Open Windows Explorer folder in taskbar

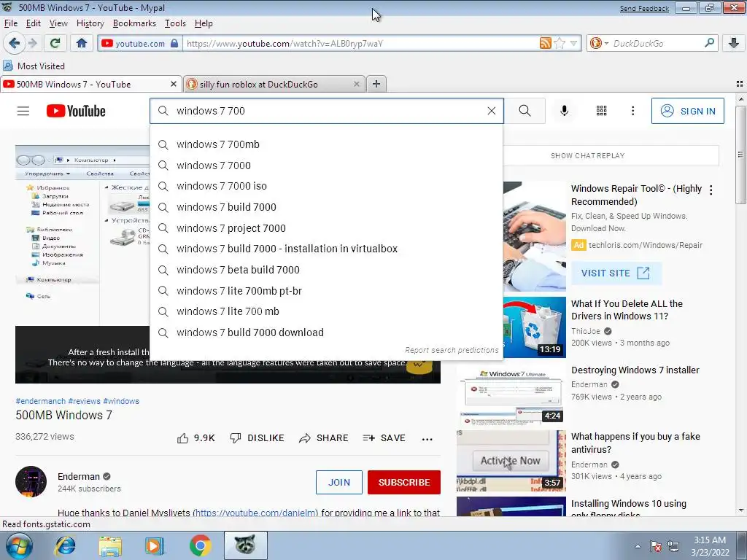point(110,545)
